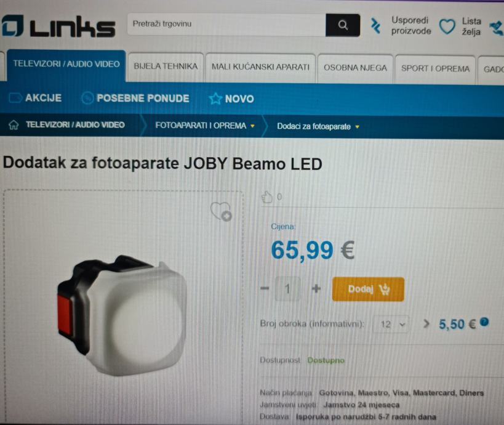This screenshot has width=504, height=425.
Task: Click the orange Dodaj add-to-cart button
Action: pyautogui.click(x=368, y=289)
